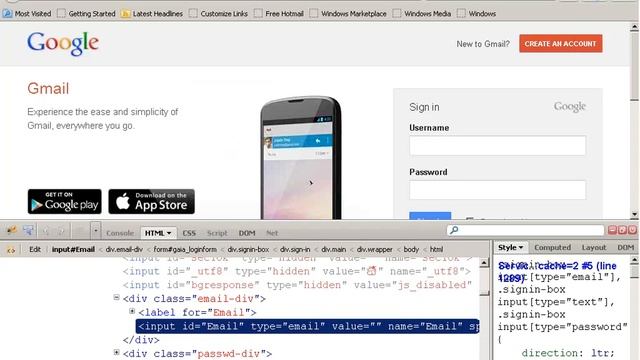Viewport: 640px width, 360px height.
Task: Click the HTML source view icon
Action: pos(11,250)
